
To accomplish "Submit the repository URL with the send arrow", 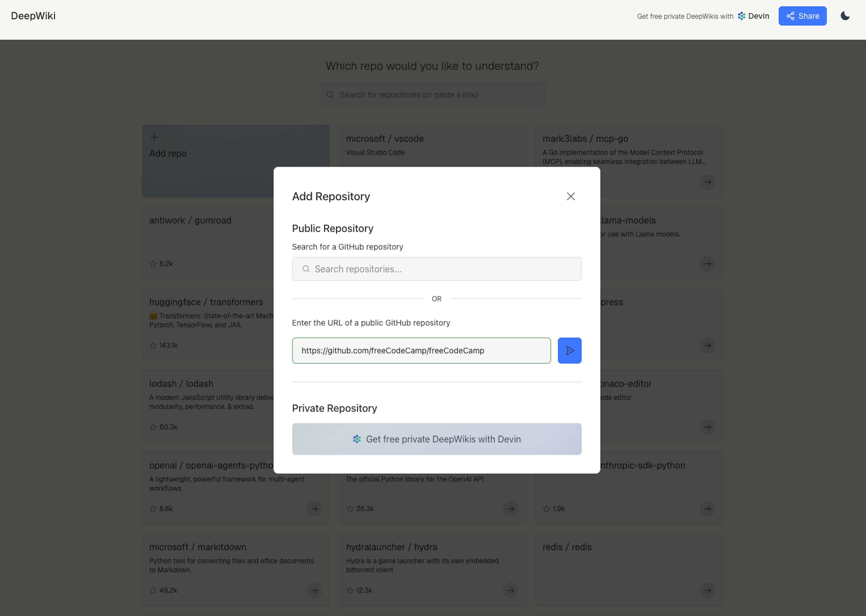I will tap(569, 350).
